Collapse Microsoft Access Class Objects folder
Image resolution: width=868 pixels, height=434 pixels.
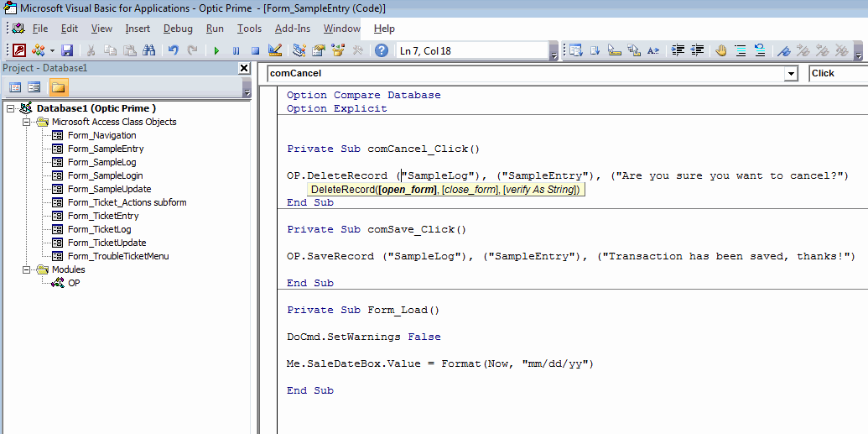[x=25, y=122]
